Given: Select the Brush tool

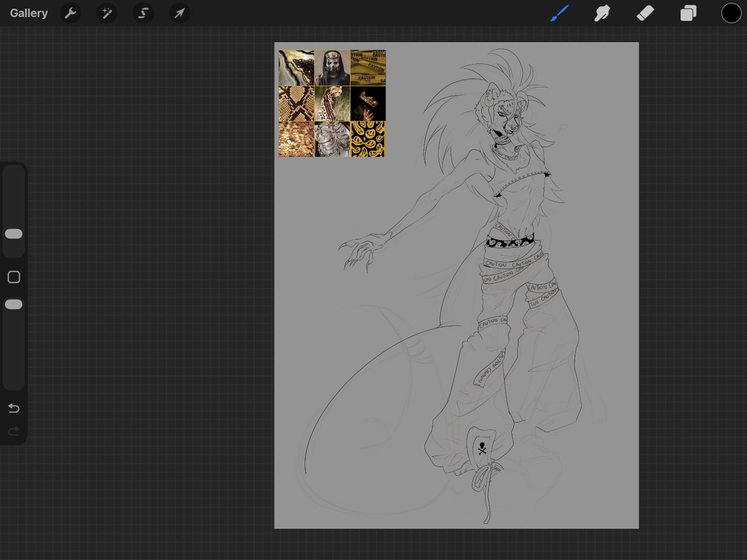Looking at the screenshot, I should 560,13.
